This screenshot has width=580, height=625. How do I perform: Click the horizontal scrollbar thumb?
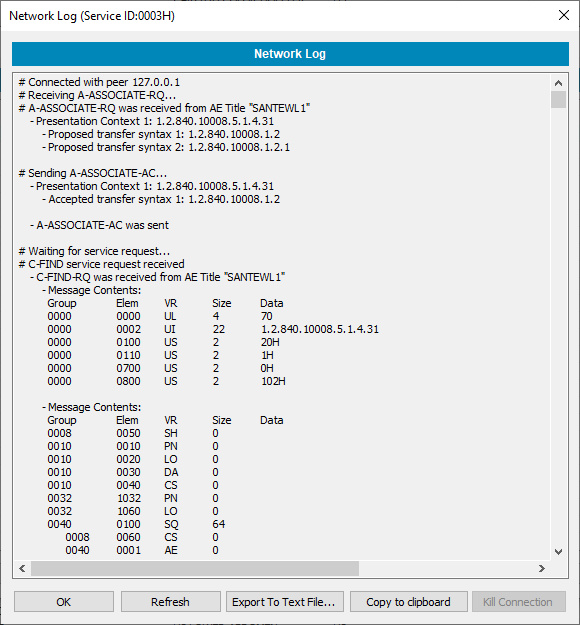point(195,568)
